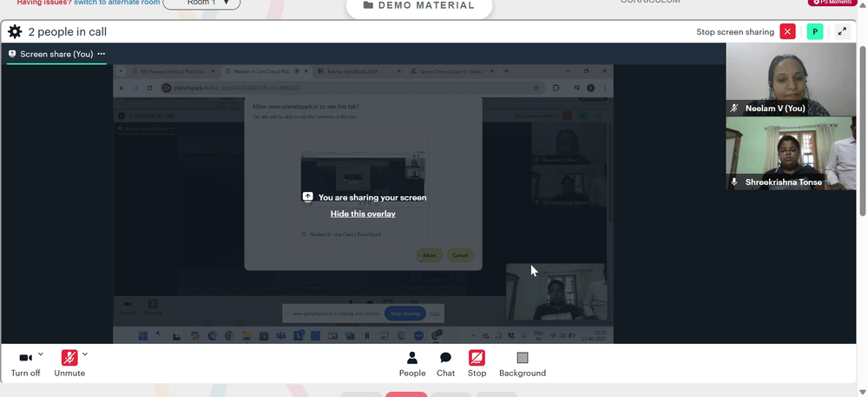Click Cancel in the shared-screen permission dialog
The height and width of the screenshot is (397, 868).
click(460, 255)
